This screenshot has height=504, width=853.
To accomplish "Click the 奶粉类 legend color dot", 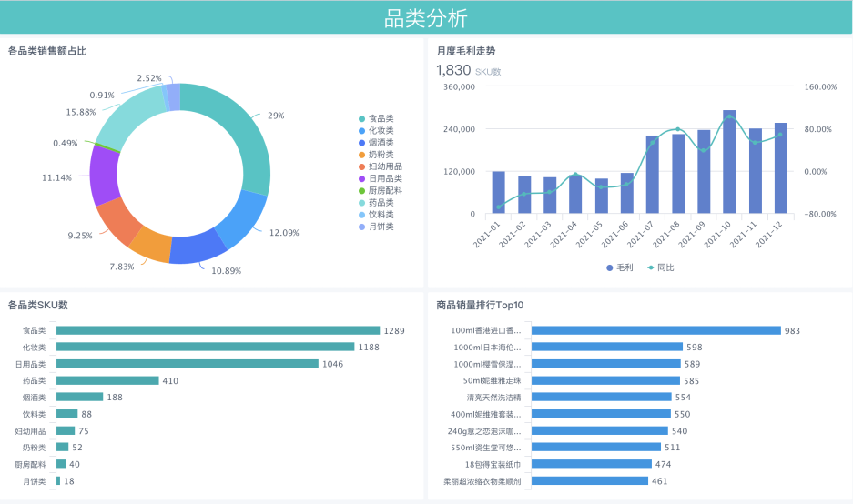I will pyautogui.click(x=361, y=155).
